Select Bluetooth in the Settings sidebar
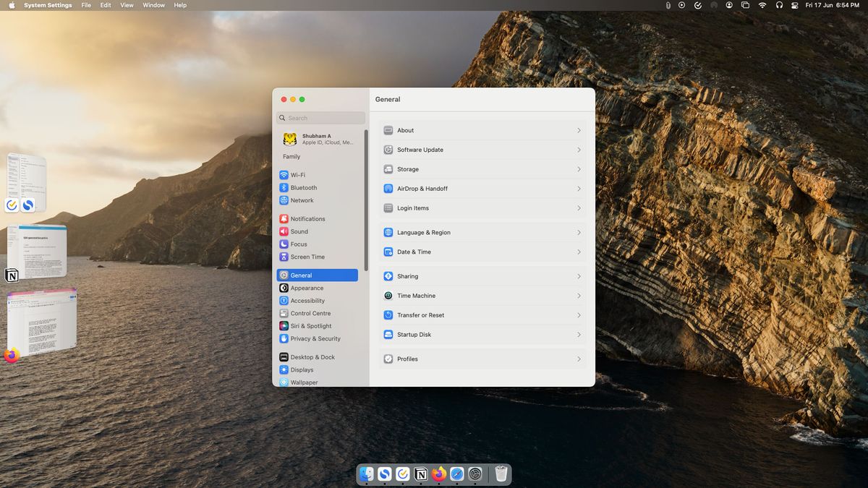 (x=304, y=187)
